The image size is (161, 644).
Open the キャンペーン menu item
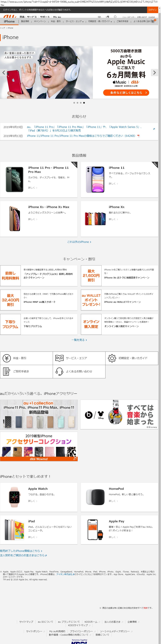[40, 21]
